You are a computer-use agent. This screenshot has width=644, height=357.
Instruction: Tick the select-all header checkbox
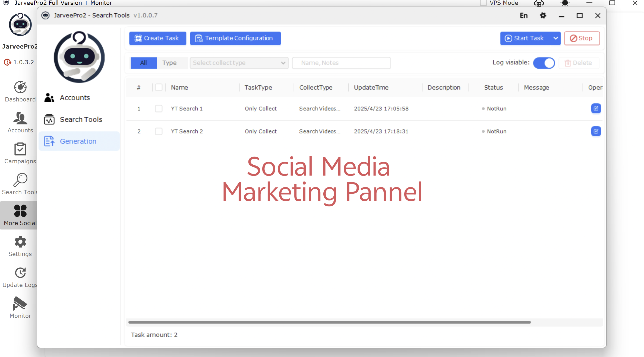(x=159, y=87)
